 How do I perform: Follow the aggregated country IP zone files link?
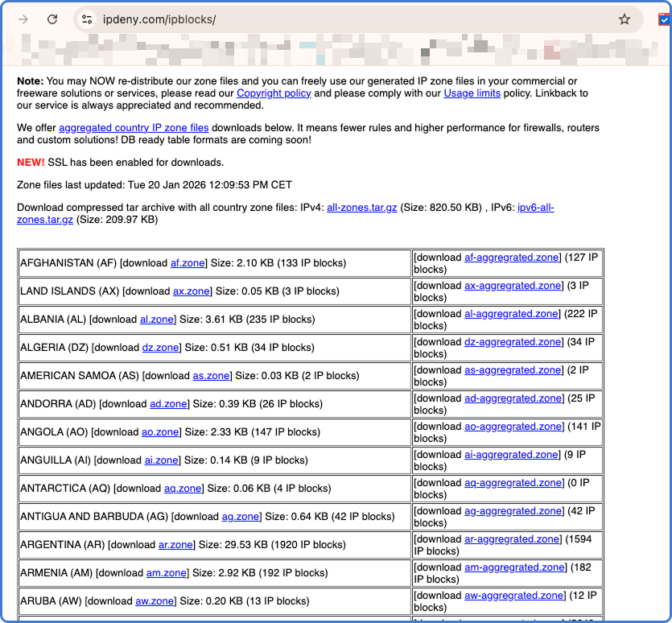click(x=134, y=128)
